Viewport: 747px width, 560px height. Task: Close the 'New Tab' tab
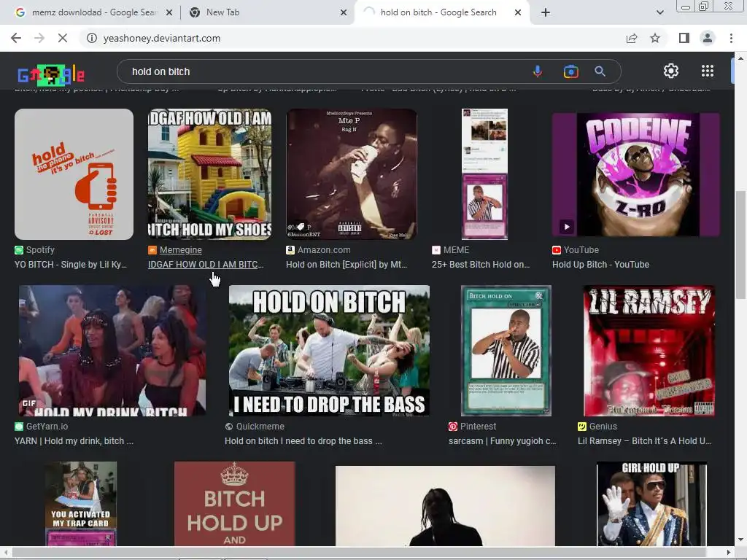click(343, 12)
